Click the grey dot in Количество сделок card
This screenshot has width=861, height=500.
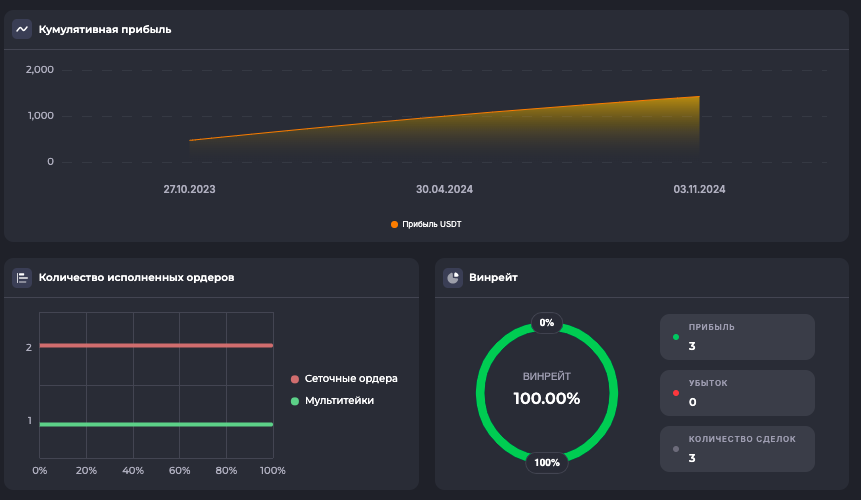click(x=676, y=449)
